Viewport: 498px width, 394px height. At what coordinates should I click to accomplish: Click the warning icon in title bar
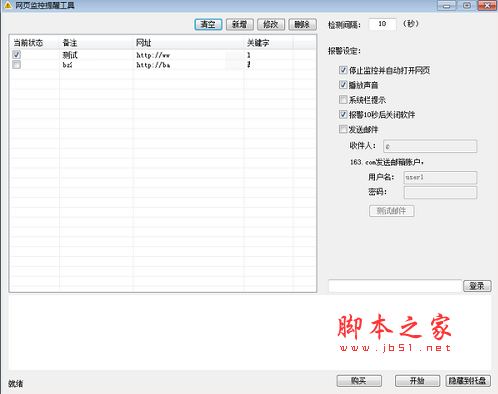(x=8, y=5)
